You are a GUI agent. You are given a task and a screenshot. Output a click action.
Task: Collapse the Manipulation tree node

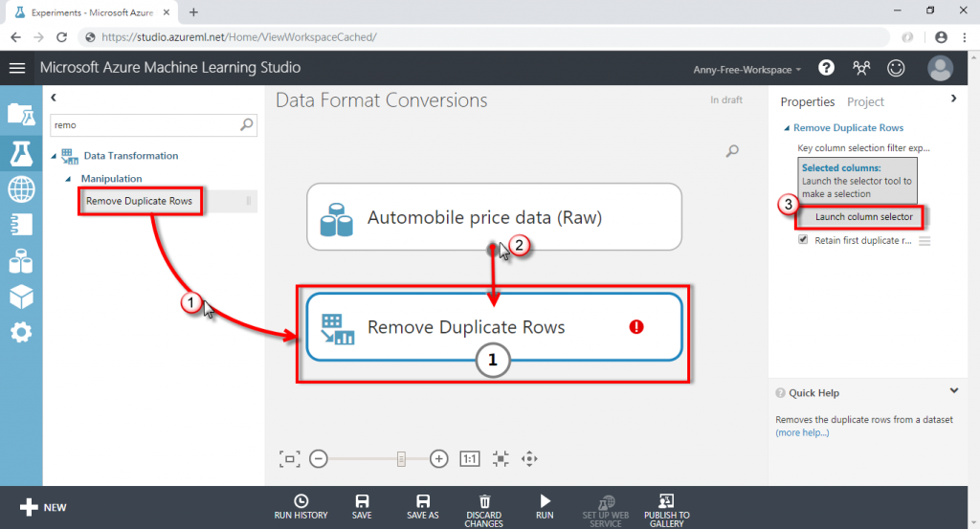[x=68, y=179]
